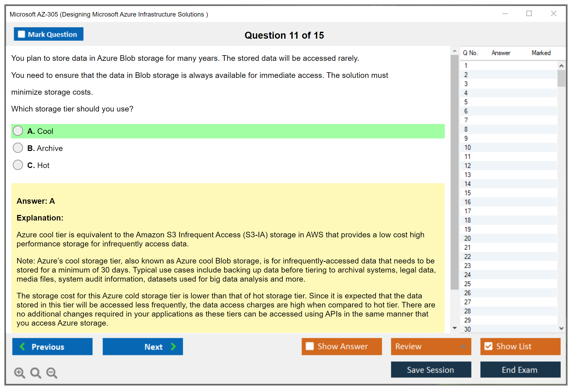Jump to question 15 in list
Image resolution: width=574 pixels, height=392 pixels.
click(467, 193)
